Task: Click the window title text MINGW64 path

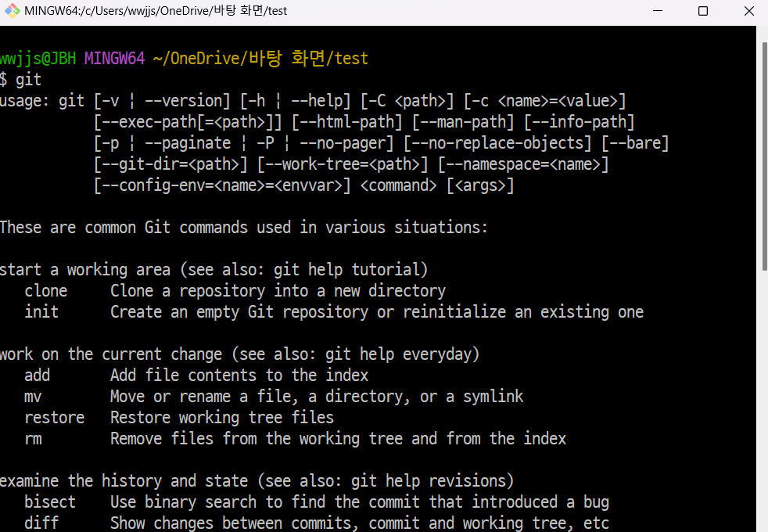Action: pos(156,11)
